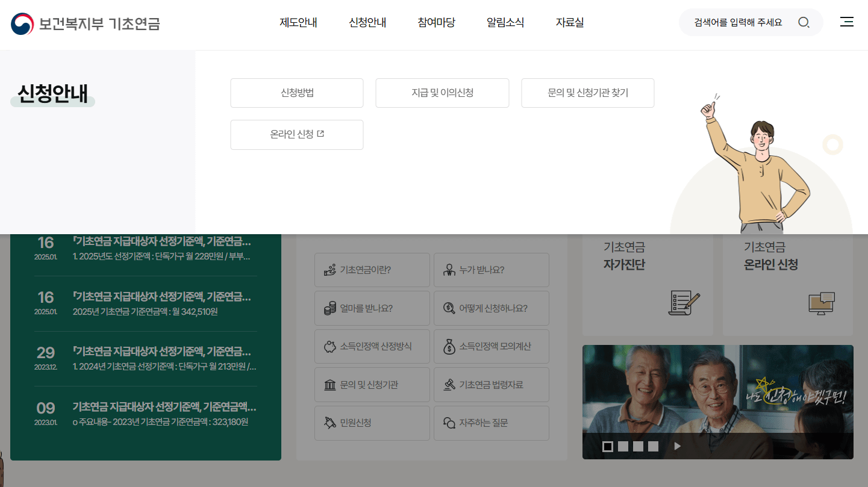Open the 온라인 신청 external link
Image resolution: width=868 pixels, height=487 pixels.
pyautogui.click(x=296, y=134)
